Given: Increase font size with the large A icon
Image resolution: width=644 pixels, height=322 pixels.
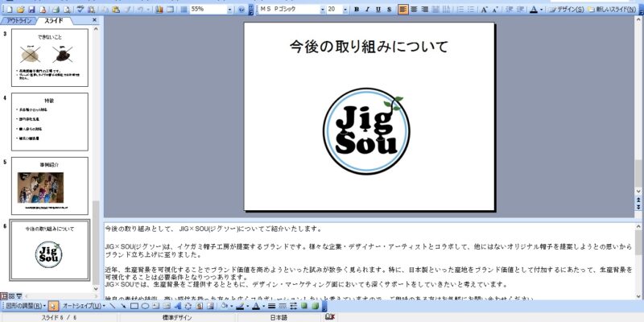Looking at the screenshot, I should pyautogui.click(x=485, y=10).
